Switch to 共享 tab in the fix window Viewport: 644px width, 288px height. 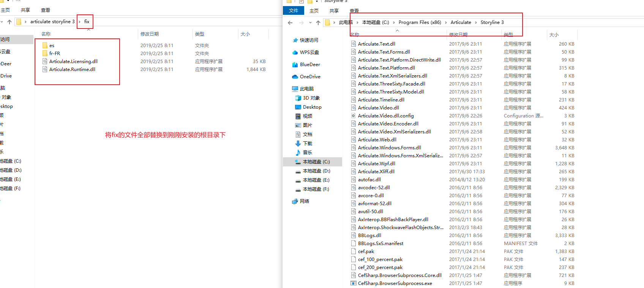tap(25, 10)
